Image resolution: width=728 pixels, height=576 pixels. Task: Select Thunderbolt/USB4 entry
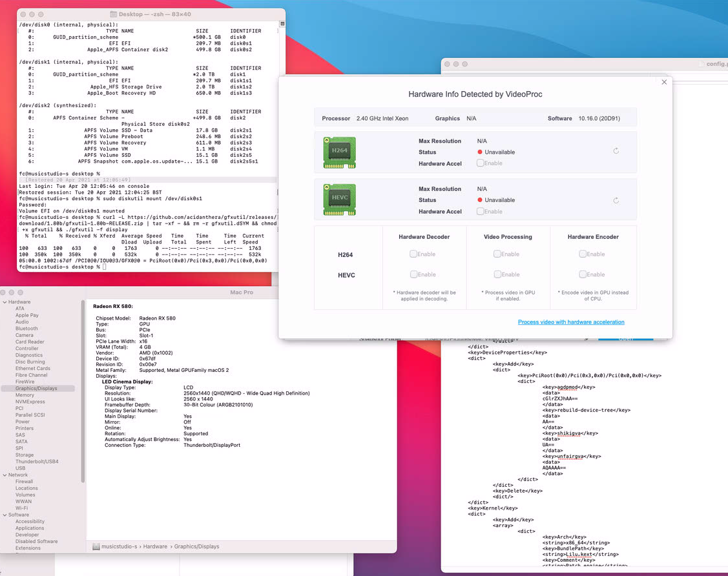point(37,462)
